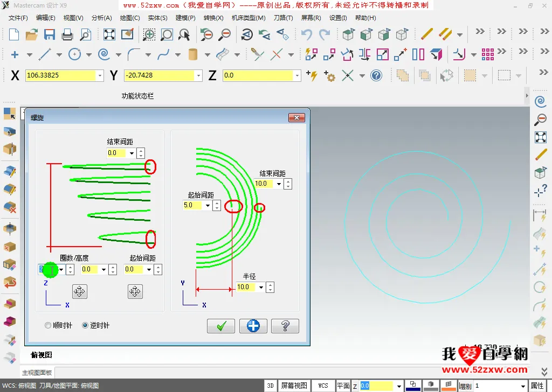This screenshot has width=552, height=392.
Task: Click the blue help question mark icon
Action: [x=376, y=75]
